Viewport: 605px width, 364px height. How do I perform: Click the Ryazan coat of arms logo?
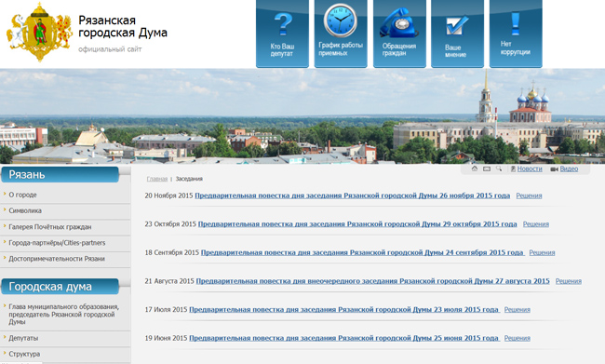(x=39, y=32)
